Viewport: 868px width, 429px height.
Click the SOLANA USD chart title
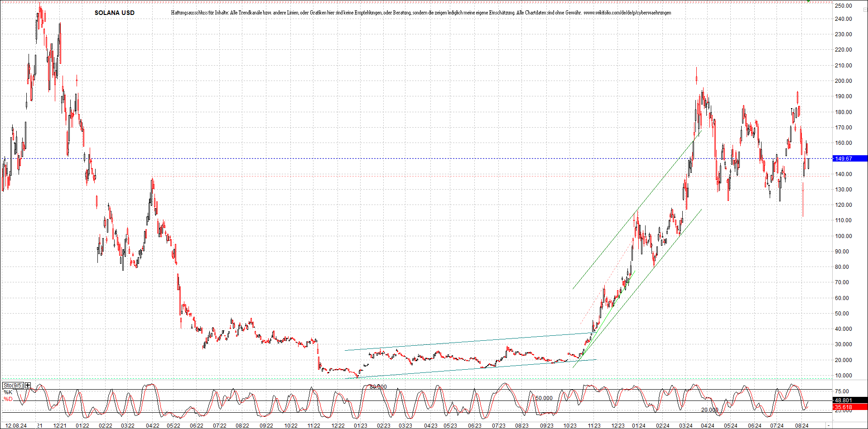(x=115, y=13)
